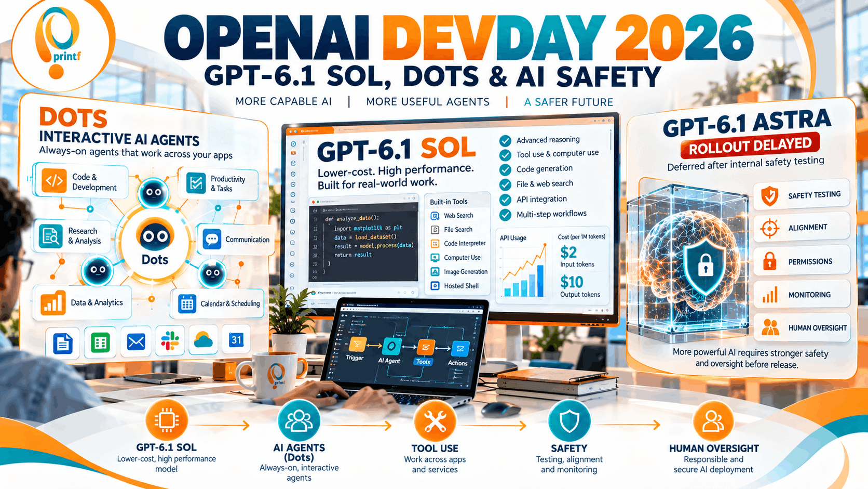Toggle the Multi-step workflows checkmark
This screenshot has width=868, height=489.
click(x=505, y=215)
